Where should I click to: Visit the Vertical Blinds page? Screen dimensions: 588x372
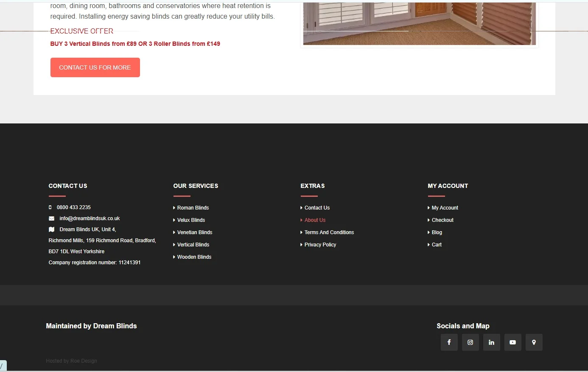click(193, 245)
